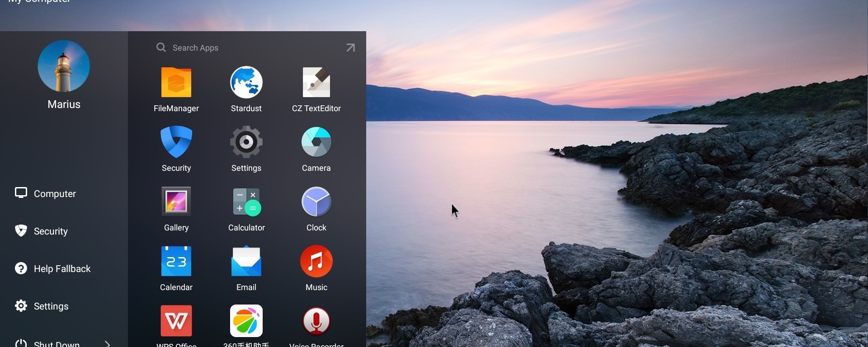Launch the Stardust browser
The width and height of the screenshot is (868, 347).
[246, 83]
